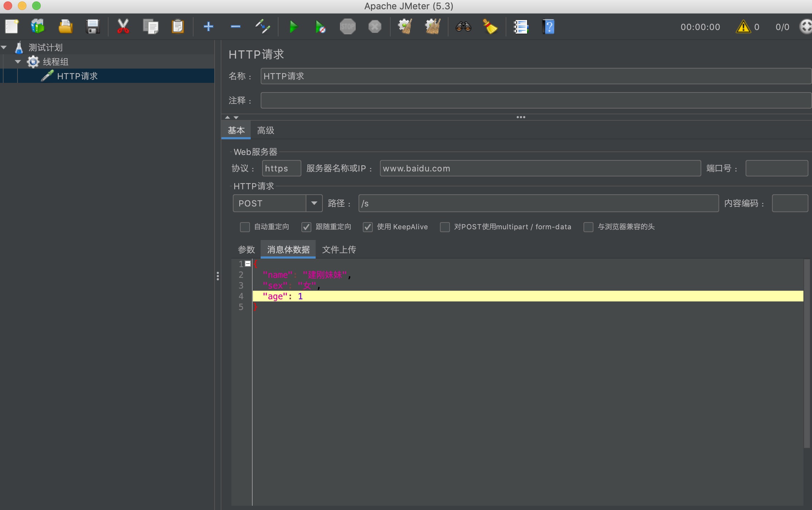Click the Paste clipboard icon

point(178,27)
